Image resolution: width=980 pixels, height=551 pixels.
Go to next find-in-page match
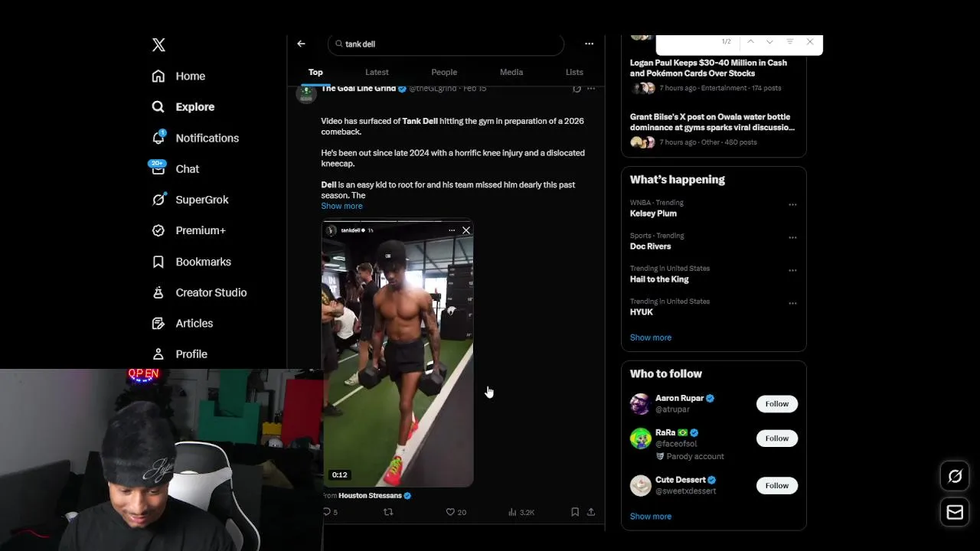point(769,41)
